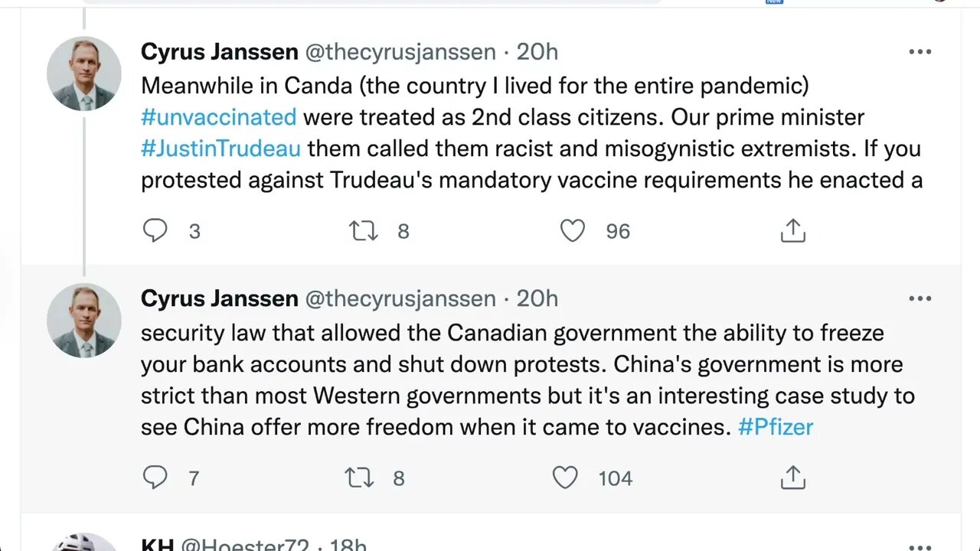Open KH's profile avatar

(84, 543)
